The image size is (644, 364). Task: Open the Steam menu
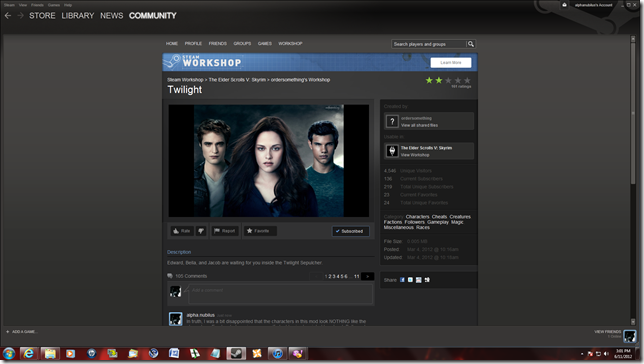(x=9, y=5)
